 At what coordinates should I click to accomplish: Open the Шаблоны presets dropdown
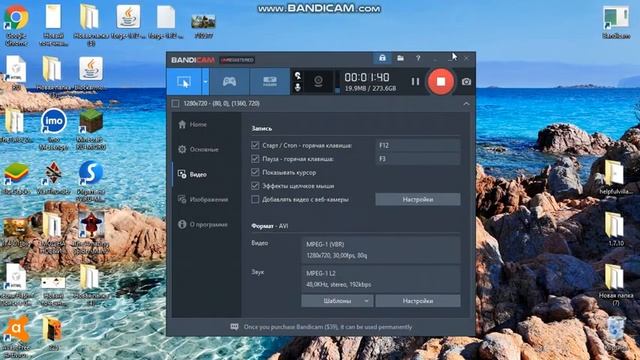[337, 301]
